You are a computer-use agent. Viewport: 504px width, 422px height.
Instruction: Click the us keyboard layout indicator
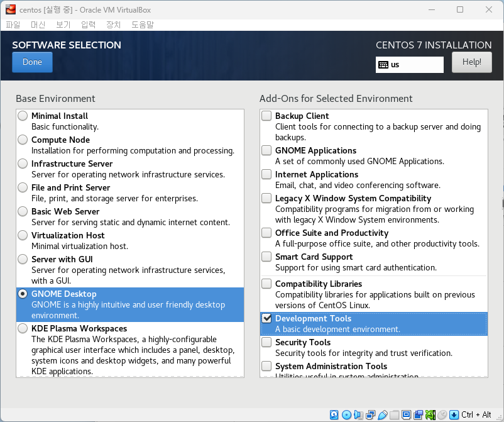(410, 65)
